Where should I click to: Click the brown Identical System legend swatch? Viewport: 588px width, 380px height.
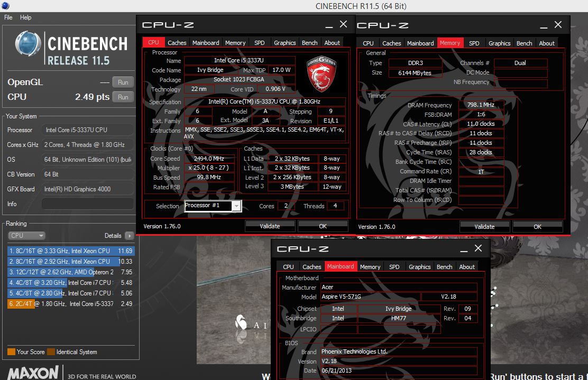[x=51, y=351]
